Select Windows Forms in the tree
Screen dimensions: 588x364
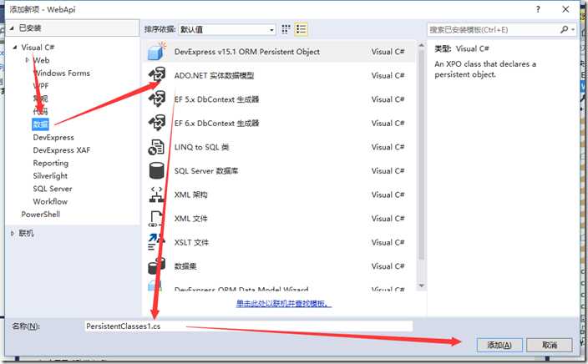(x=62, y=73)
